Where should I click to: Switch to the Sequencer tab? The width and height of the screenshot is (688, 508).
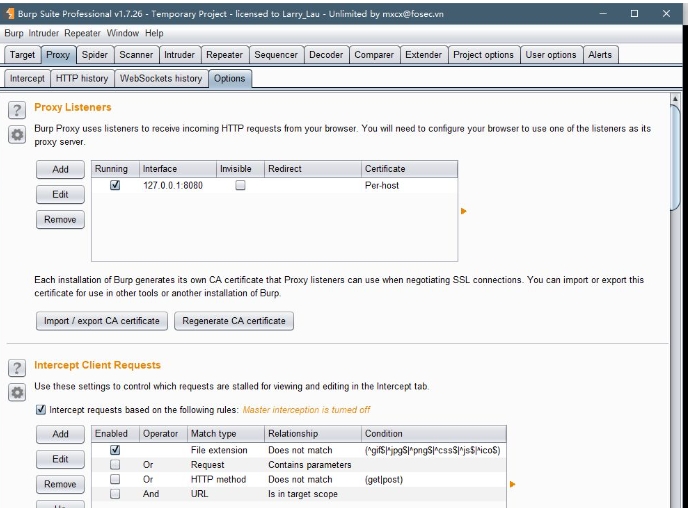276,55
